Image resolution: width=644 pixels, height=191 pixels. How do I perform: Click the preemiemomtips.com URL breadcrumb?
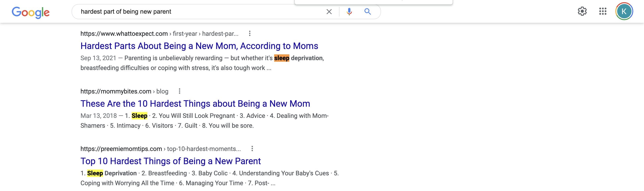(161, 149)
